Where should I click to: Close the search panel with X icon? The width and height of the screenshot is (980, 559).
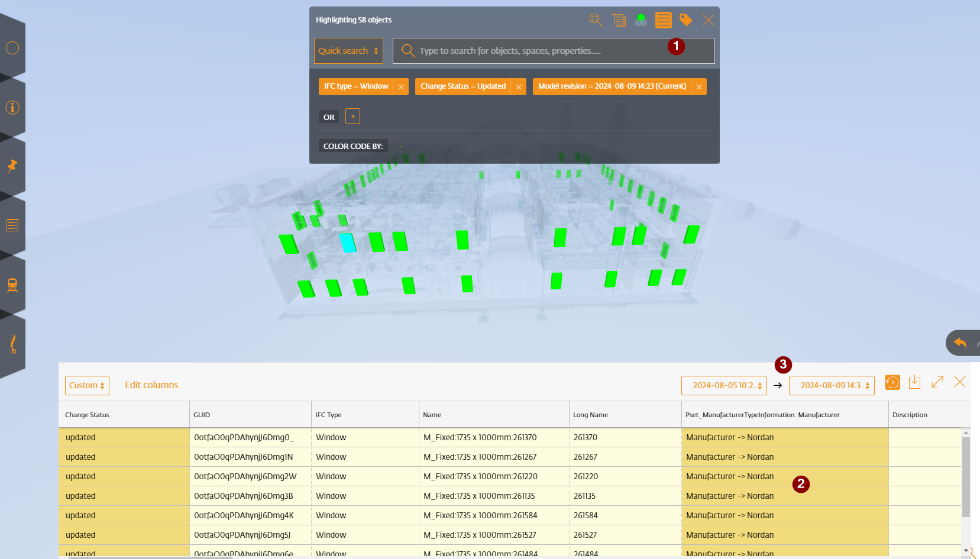pyautogui.click(x=708, y=20)
